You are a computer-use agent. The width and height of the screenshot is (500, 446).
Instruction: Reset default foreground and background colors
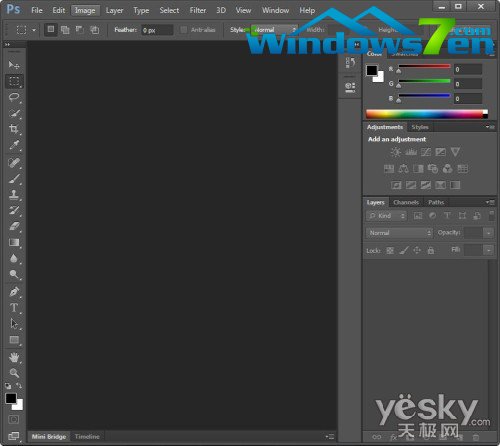pos(8,386)
